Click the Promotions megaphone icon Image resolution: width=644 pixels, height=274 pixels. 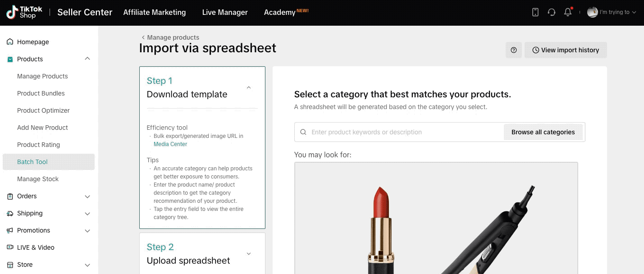click(10, 230)
